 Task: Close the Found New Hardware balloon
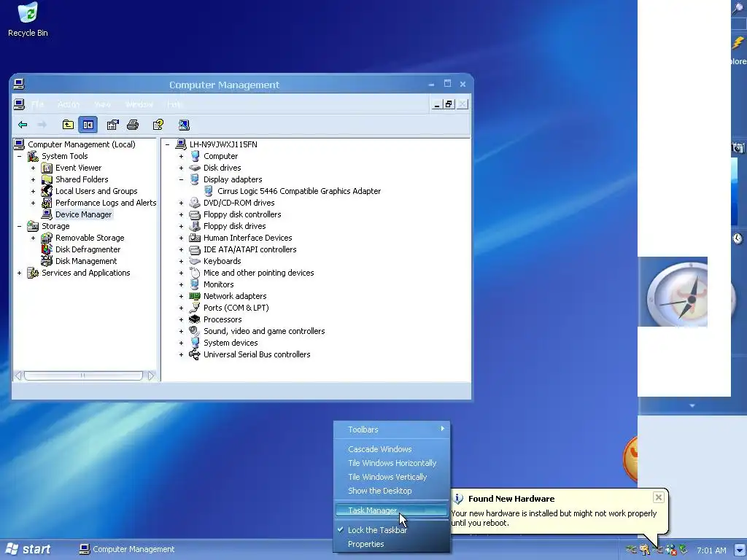pos(659,497)
